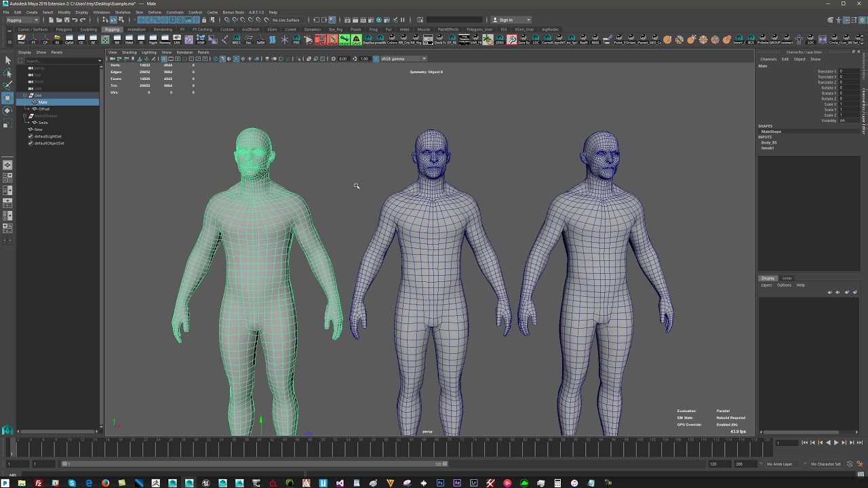Activate the Paint Selection tool
868x488 pixels.
(x=7, y=85)
